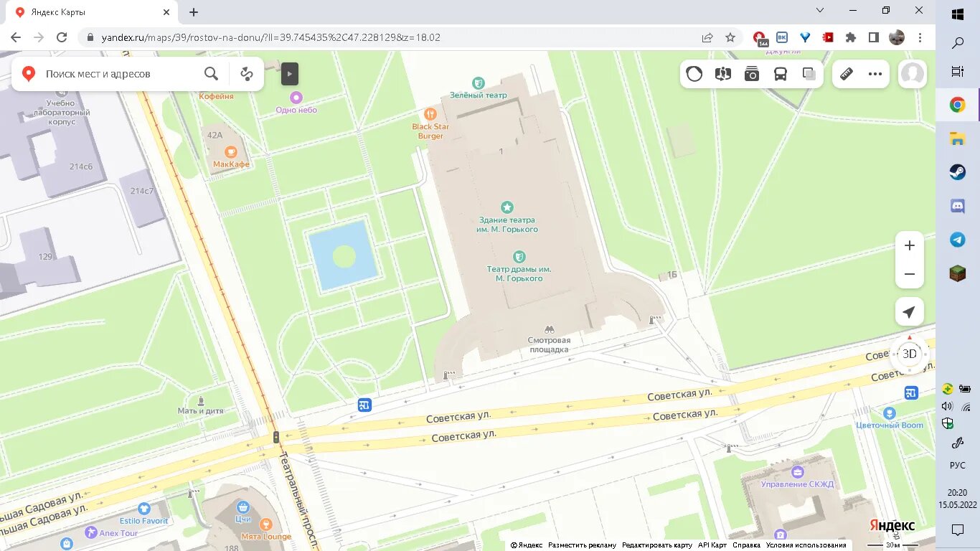Screen dimensions: 980x551
Task: Toggle the photos layer icon
Action: tap(752, 73)
